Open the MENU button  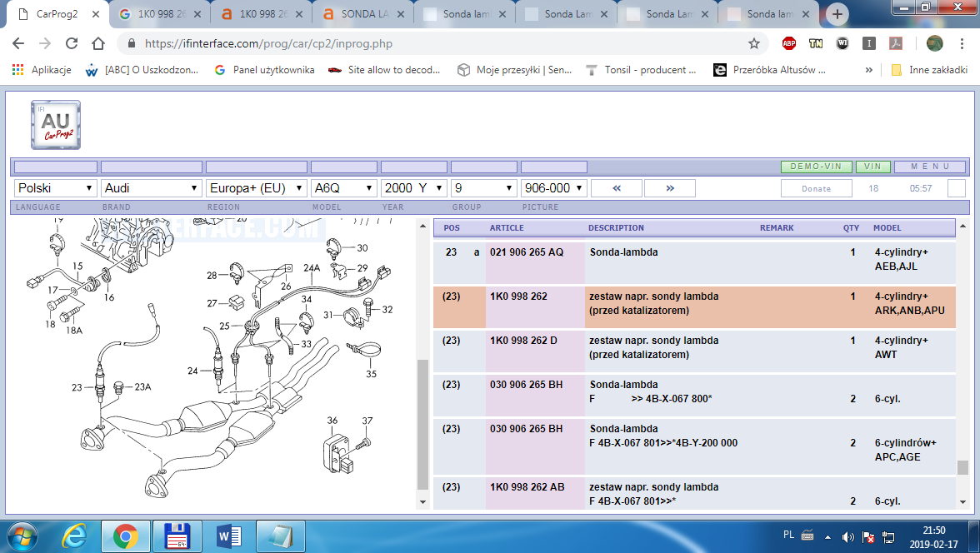[930, 167]
